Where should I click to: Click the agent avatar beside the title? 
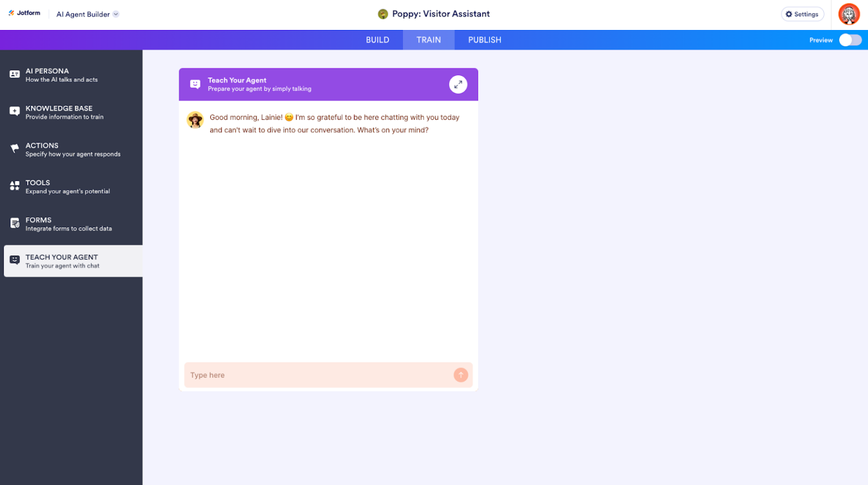pos(383,13)
